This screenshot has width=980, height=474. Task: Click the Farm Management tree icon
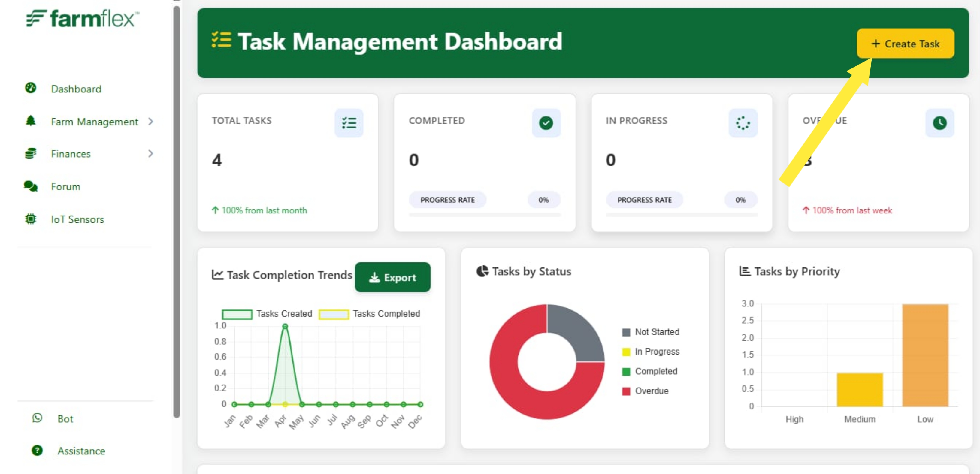coord(30,121)
